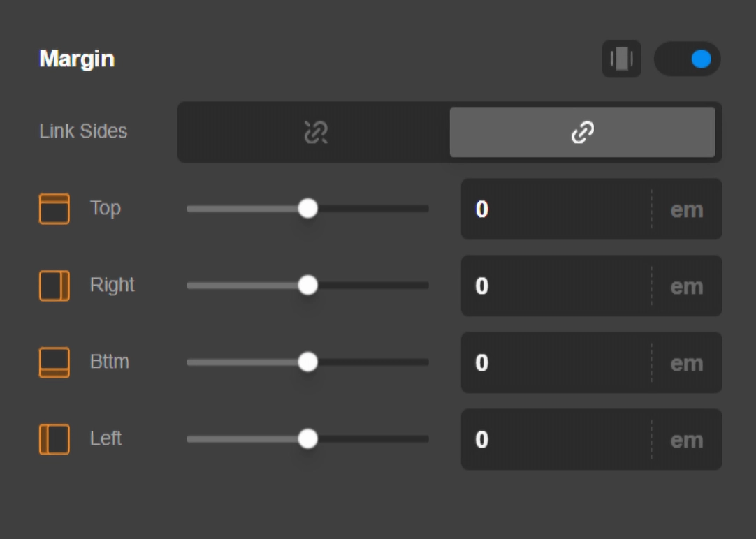Screen dimensions: 756x539
Task: Click the responsive device icon beside Margin
Action: pos(621,59)
